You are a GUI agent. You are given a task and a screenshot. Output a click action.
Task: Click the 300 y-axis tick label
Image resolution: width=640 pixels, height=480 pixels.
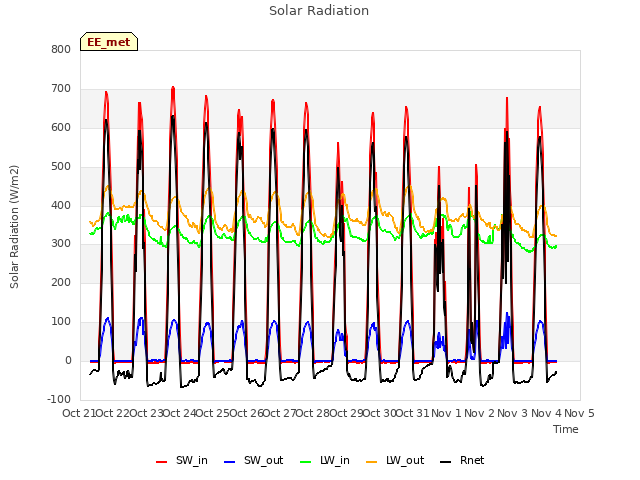pyautogui.click(x=61, y=244)
